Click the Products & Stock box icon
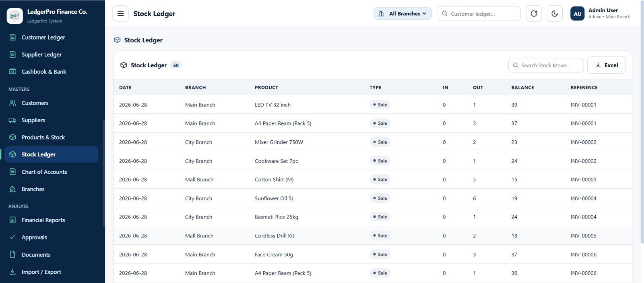The height and width of the screenshot is (283, 644). pyautogui.click(x=13, y=137)
